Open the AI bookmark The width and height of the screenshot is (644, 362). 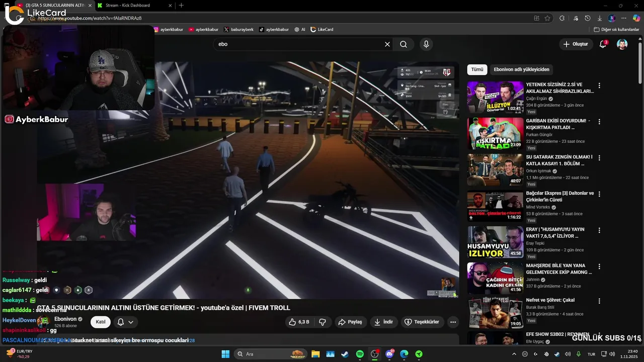pyautogui.click(x=300, y=30)
